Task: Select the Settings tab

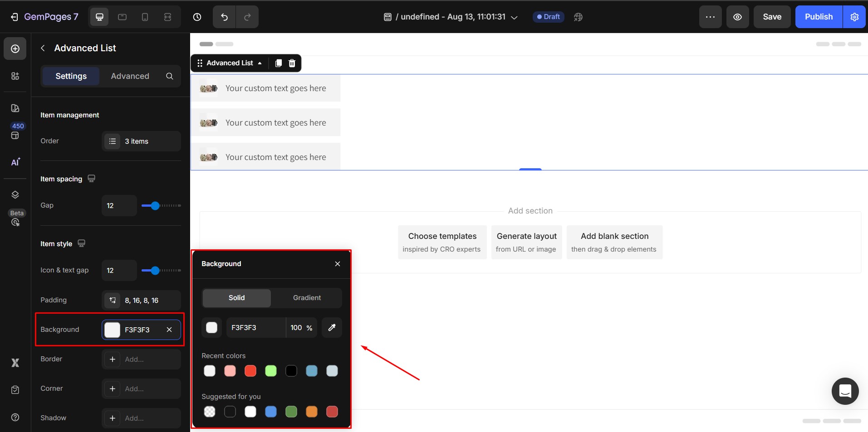Action: [71, 76]
